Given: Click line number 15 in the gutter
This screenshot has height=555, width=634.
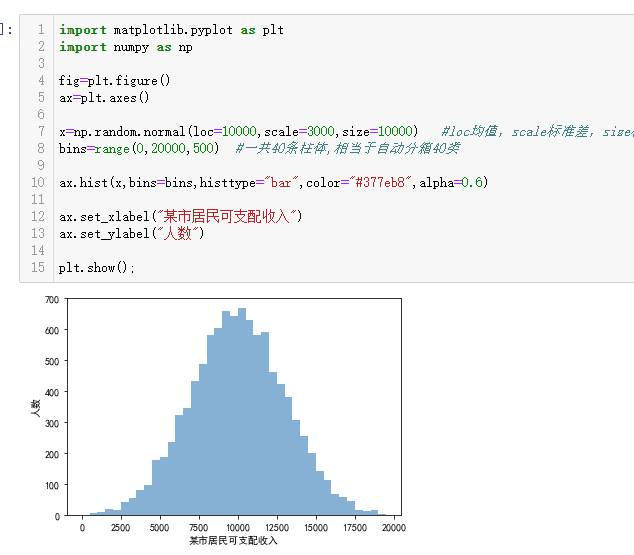Looking at the screenshot, I should click(x=38, y=267).
